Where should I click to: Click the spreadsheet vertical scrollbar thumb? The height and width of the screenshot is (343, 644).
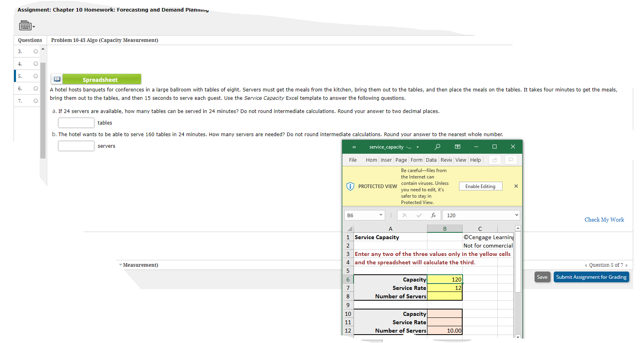[518, 262]
